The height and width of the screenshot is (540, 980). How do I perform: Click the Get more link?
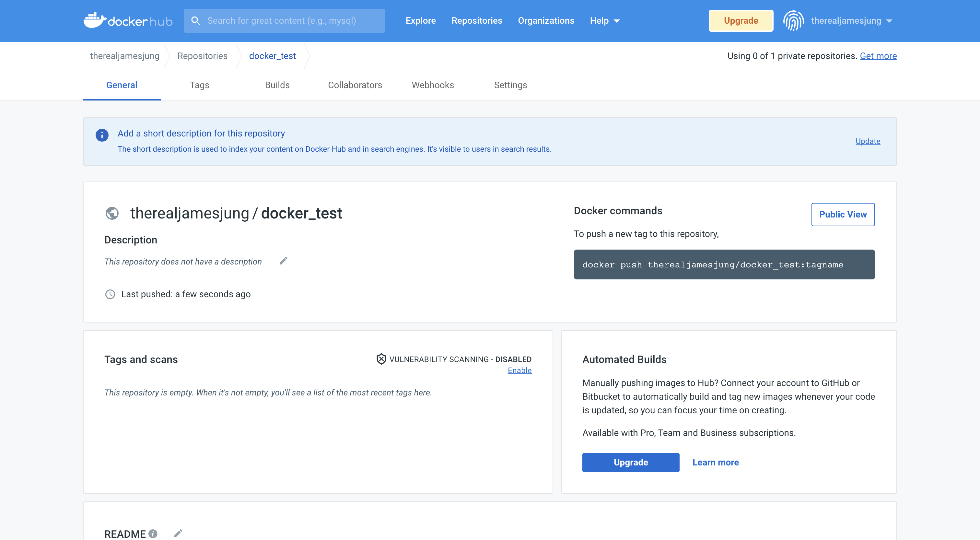click(x=878, y=56)
